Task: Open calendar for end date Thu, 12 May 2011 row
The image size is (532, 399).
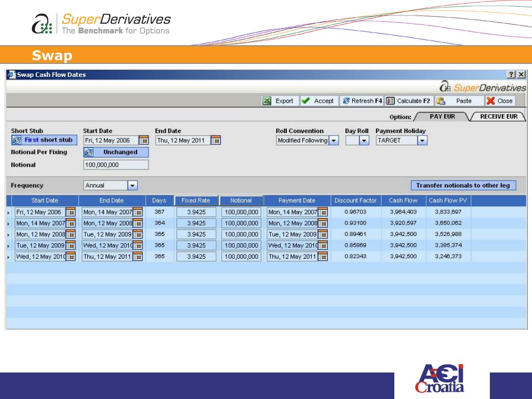Action: click(137, 257)
